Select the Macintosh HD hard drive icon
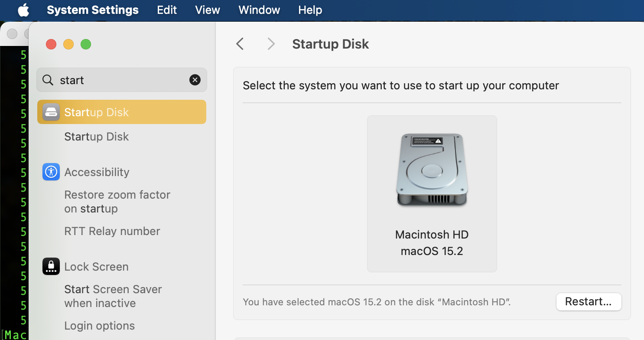This screenshot has width=644, height=340. [432, 169]
